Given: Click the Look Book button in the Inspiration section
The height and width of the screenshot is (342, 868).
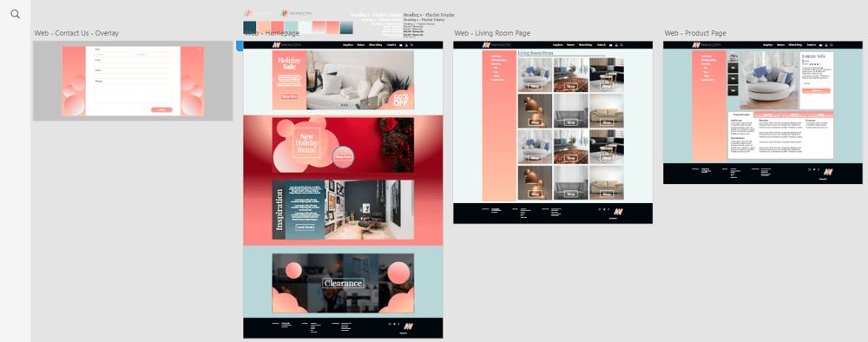Looking at the screenshot, I should 305,227.
